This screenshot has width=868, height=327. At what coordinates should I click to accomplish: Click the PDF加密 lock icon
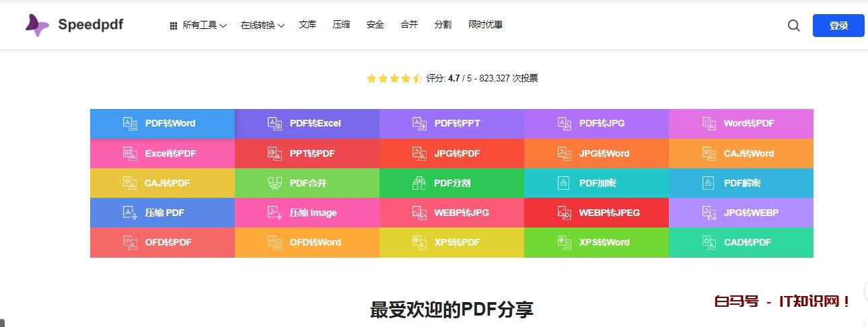(x=564, y=183)
